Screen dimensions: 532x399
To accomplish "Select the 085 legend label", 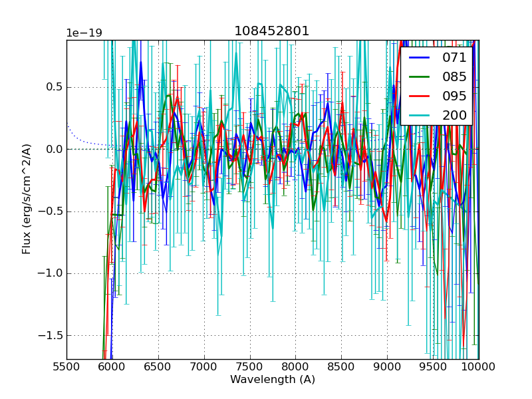I will (454, 76).
